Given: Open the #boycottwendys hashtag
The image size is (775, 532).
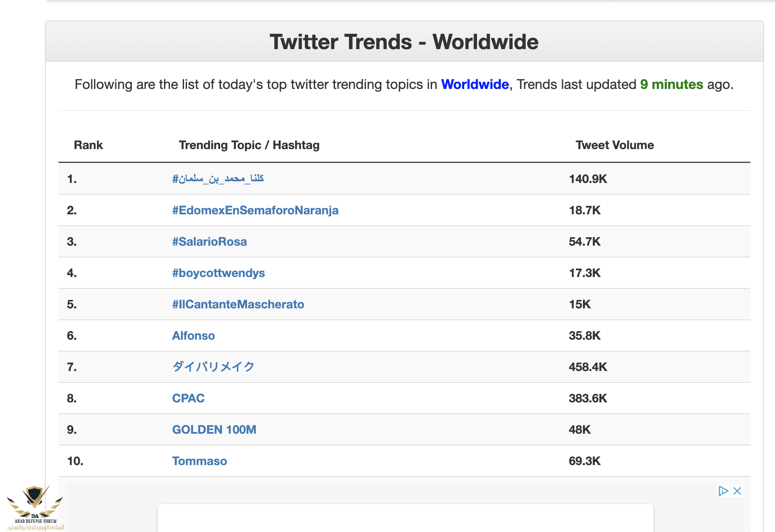Looking at the screenshot, I should pos(218,273).
